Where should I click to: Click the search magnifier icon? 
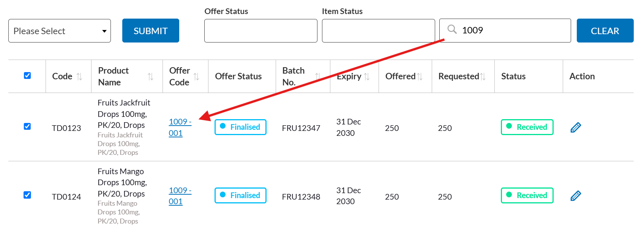(452, 29)
